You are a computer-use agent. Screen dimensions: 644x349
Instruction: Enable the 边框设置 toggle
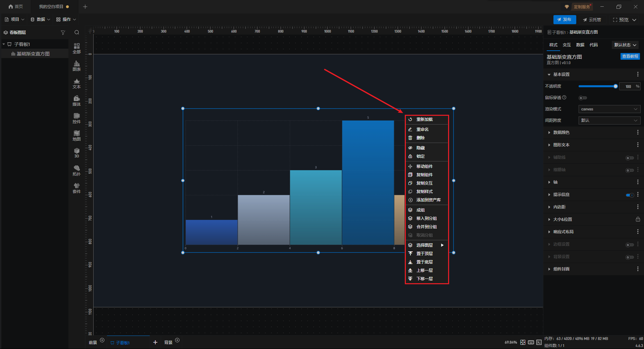click(630, 245)
